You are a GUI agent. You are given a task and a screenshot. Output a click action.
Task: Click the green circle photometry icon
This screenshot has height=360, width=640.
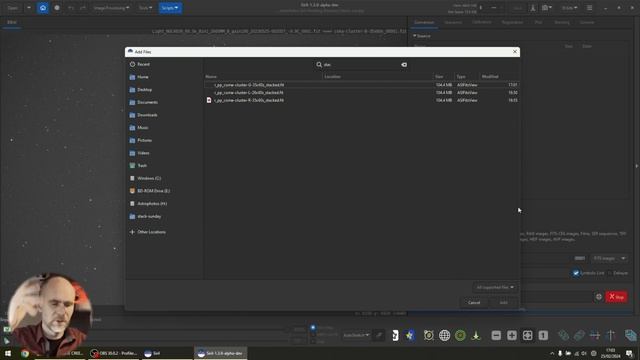point(460,335)
